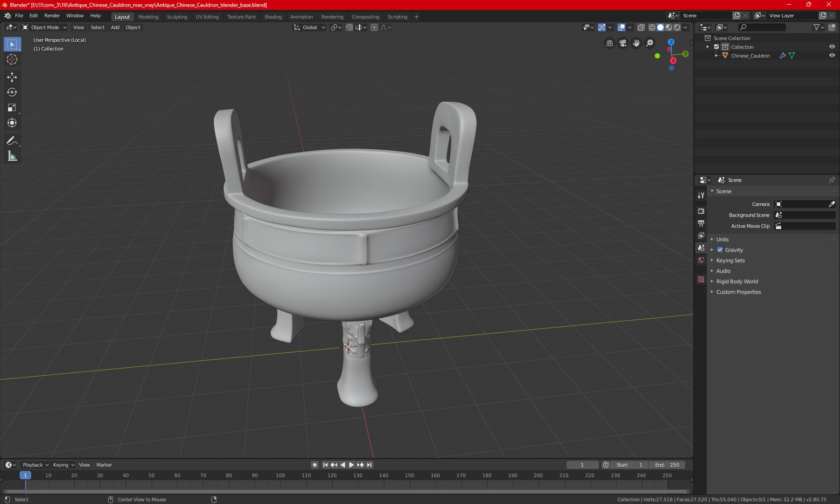The image size is (840, 504).
Task: Click the Chinese_Cauldron mesh data icon
Action: coord(792,56)
